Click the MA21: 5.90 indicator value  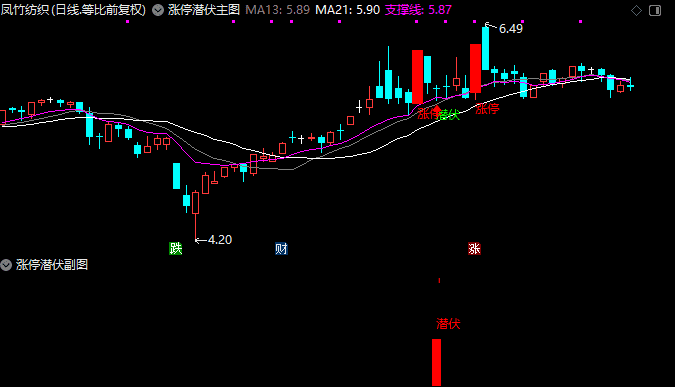click(347, 10)
